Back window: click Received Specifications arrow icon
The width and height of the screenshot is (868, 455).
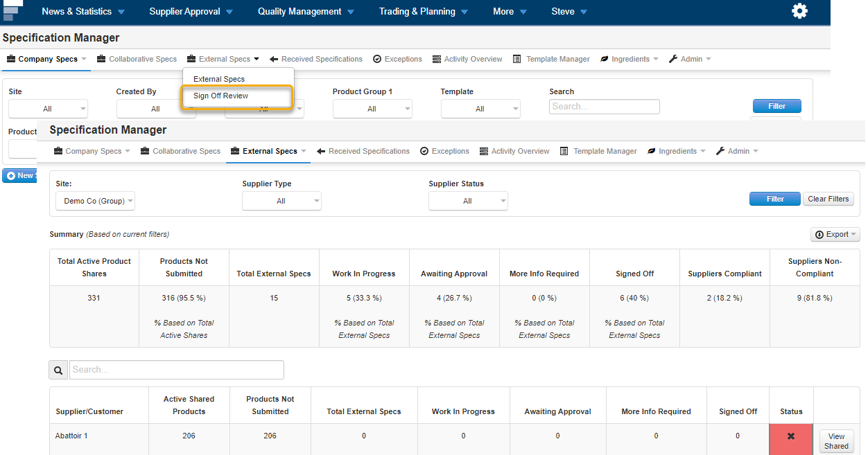pyautogui.click(x=274, y=59)
